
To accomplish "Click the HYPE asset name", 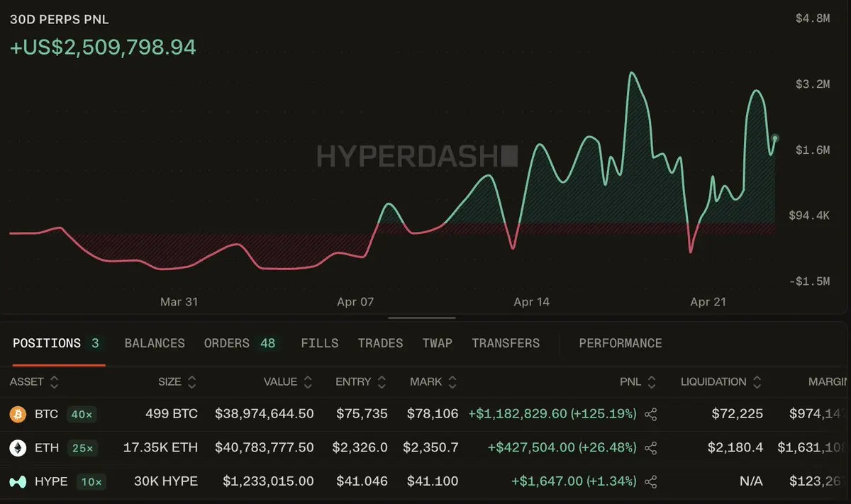I will [51, 482].
